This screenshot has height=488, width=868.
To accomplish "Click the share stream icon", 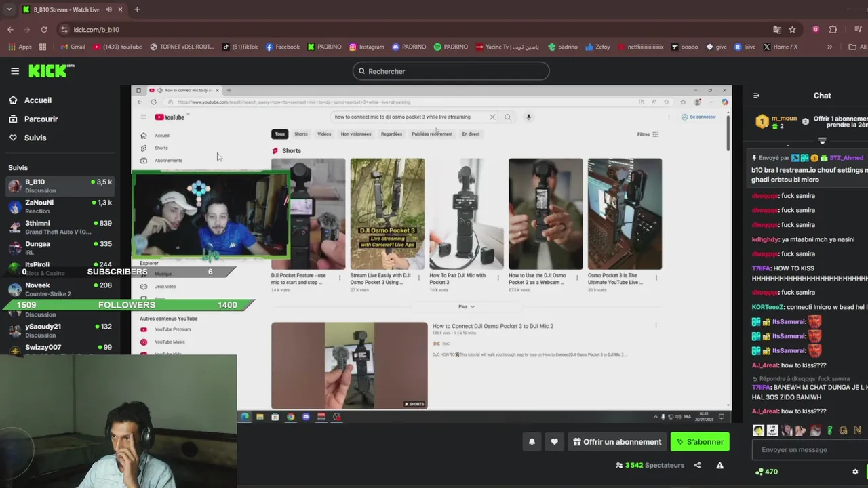I will click(x=697, y=465).
